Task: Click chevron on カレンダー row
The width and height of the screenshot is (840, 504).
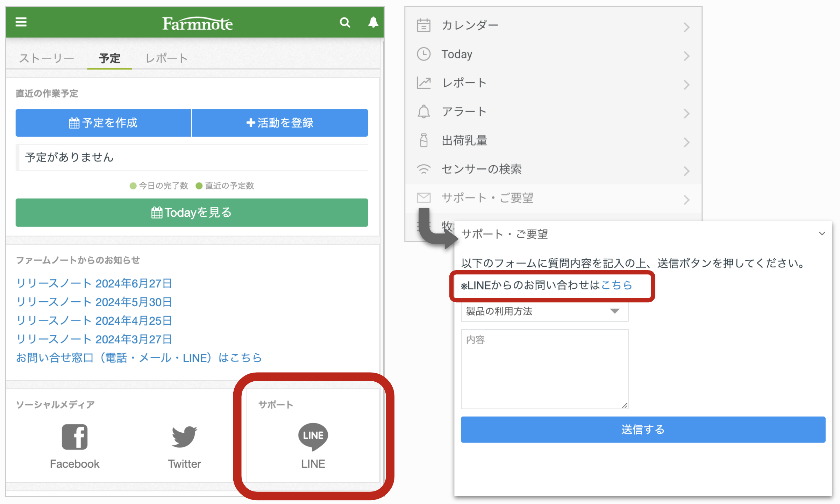Action: pos(686,27)
